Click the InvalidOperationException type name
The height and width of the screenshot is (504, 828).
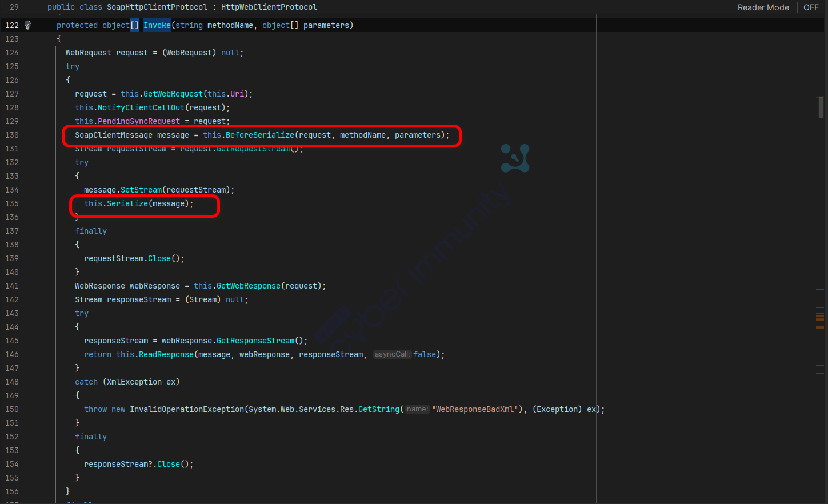187,409
